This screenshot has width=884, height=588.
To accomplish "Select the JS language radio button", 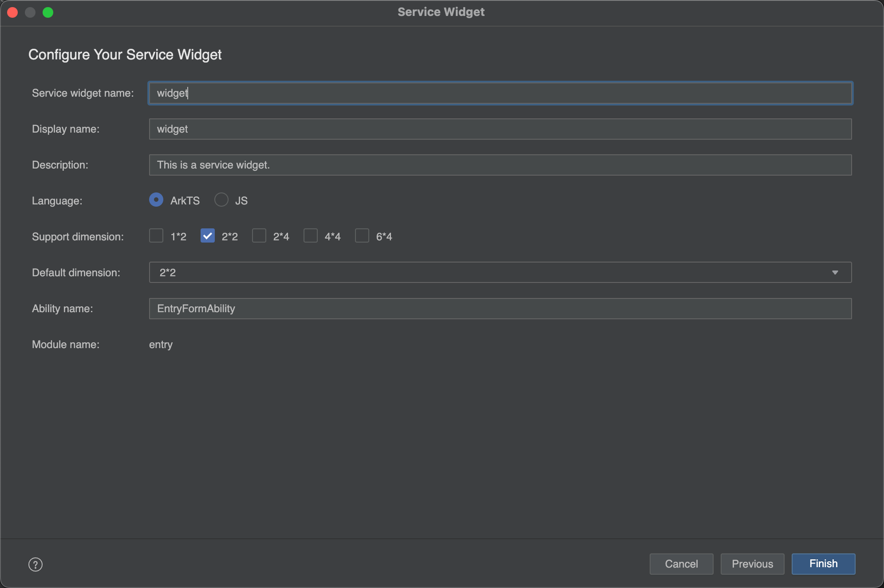I will (x=221, y=200).
